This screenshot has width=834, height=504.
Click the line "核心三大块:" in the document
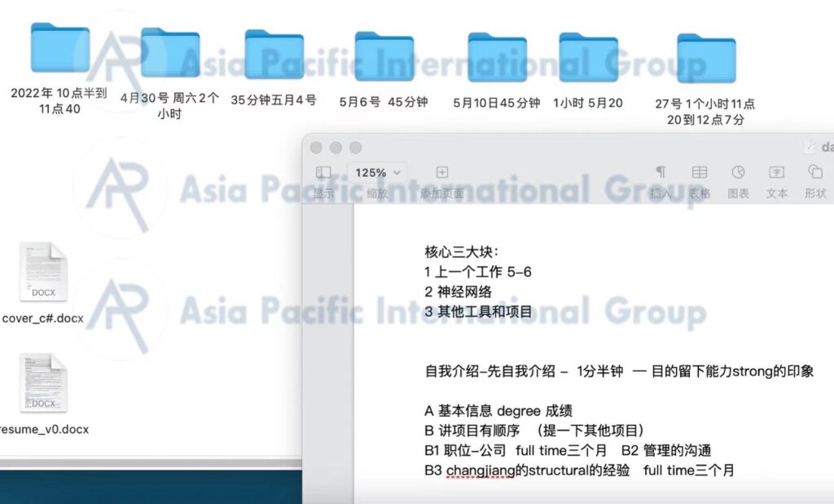462,252
